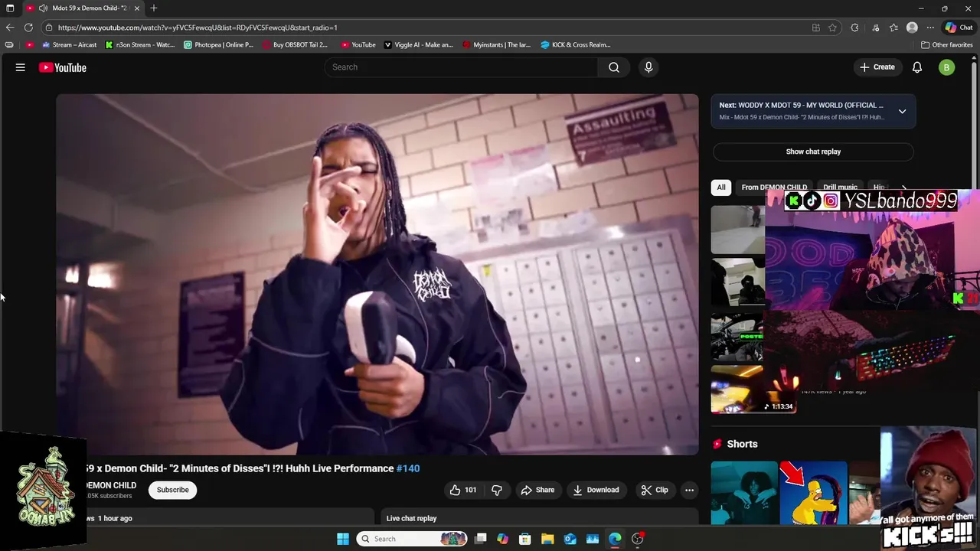Click the Windows taskbar Search box
Image resolution: width=980 pixels, height=551 pixels.
pyautogui.click(x=412, y=539)
